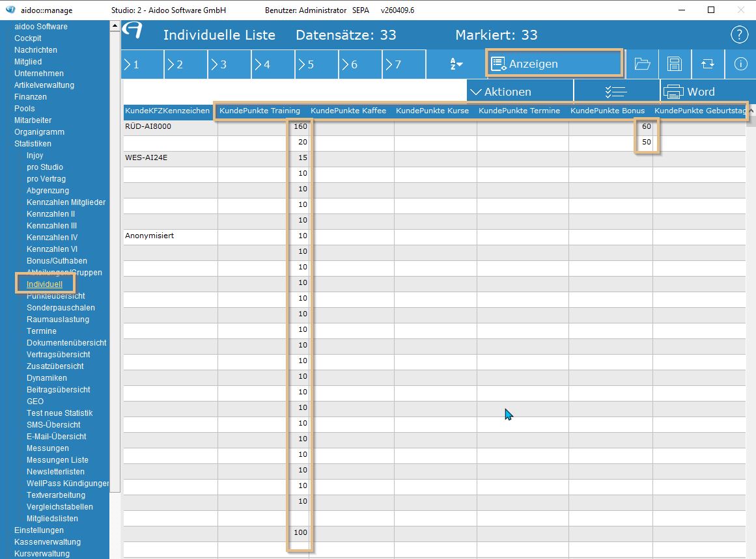Open Dokumentenübersicht entry
The image size is (756, 559).
[x=66, y=343]
